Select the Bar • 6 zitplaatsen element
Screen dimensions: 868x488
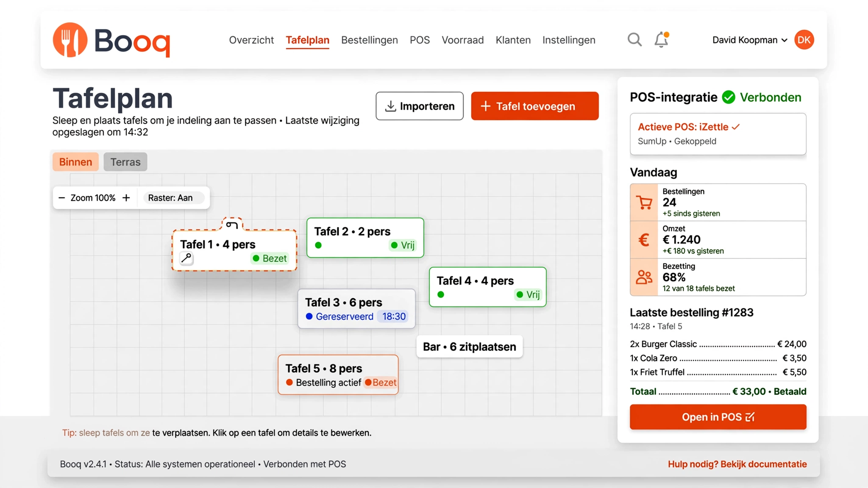(x=470, y=347)
